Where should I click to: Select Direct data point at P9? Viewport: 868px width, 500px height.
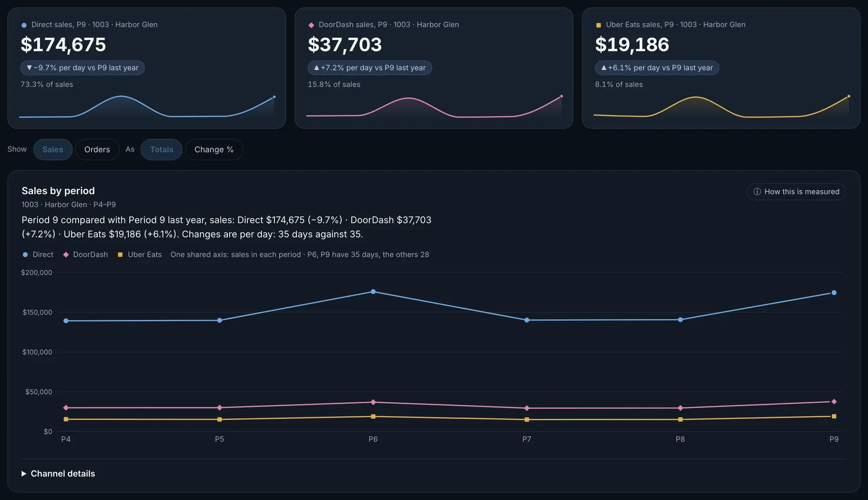point(834,293)
